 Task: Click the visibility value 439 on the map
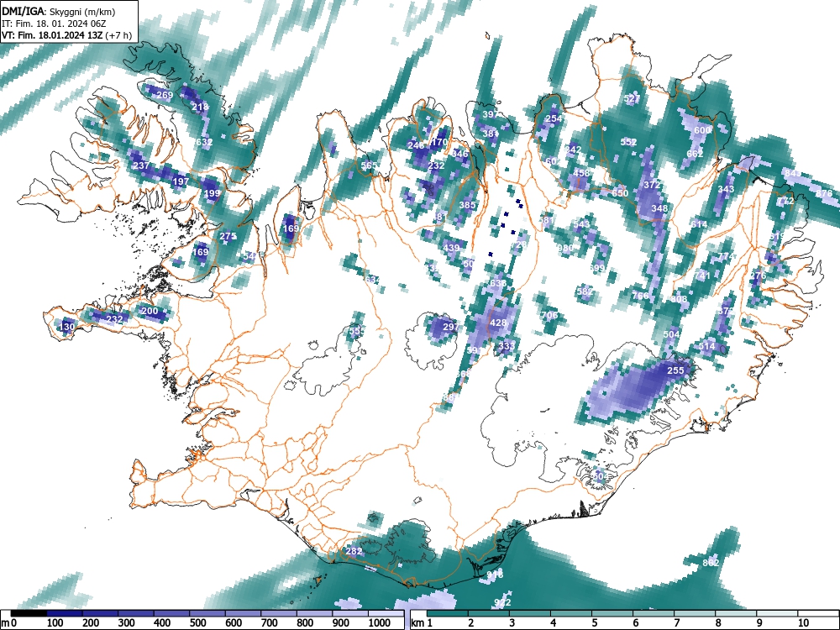tap(452, 248)
